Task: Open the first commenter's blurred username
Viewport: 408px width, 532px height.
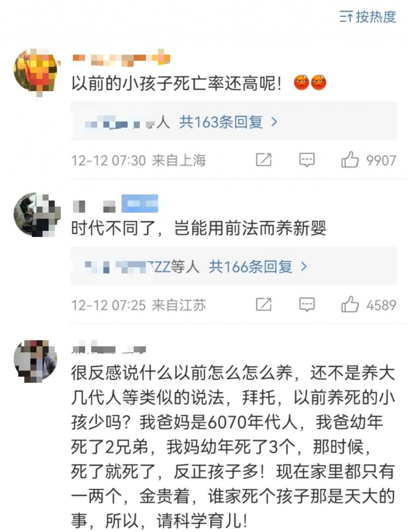Action: [x=121, y=59]
